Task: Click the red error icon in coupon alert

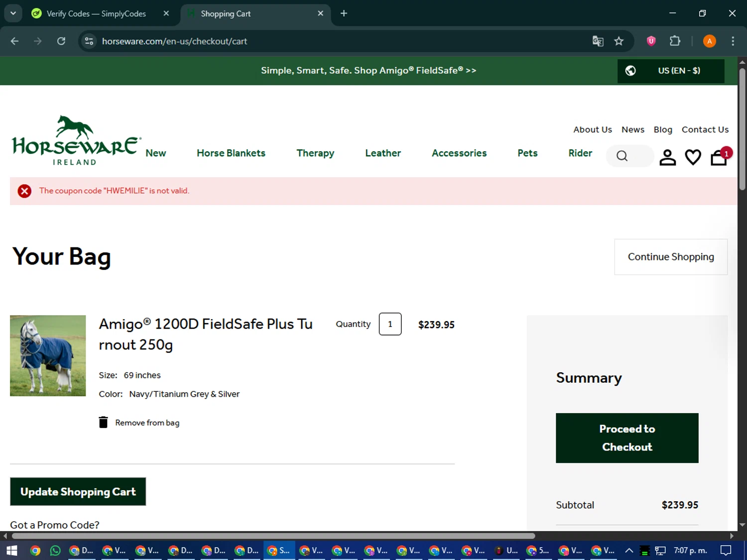Action: coord(24,191)
